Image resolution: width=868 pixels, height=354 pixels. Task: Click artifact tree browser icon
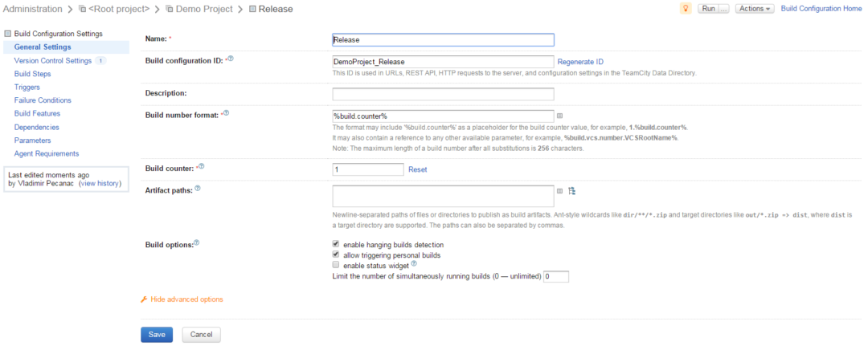click(x=572, y=191)
